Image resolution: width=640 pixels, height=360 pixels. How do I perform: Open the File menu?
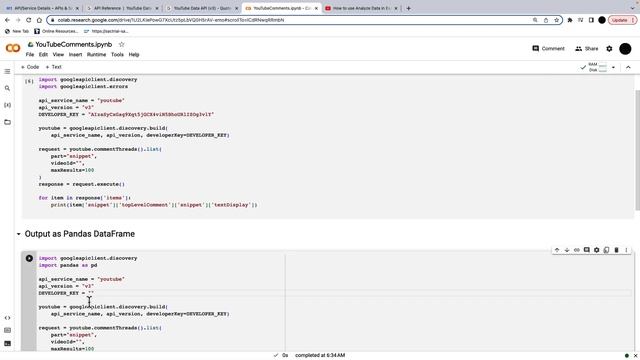30,55
